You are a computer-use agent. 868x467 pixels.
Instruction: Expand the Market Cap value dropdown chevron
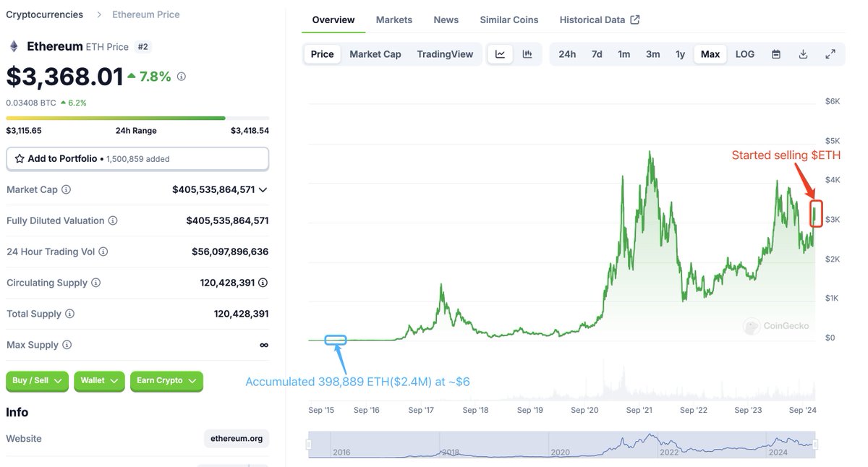point(262,189)
